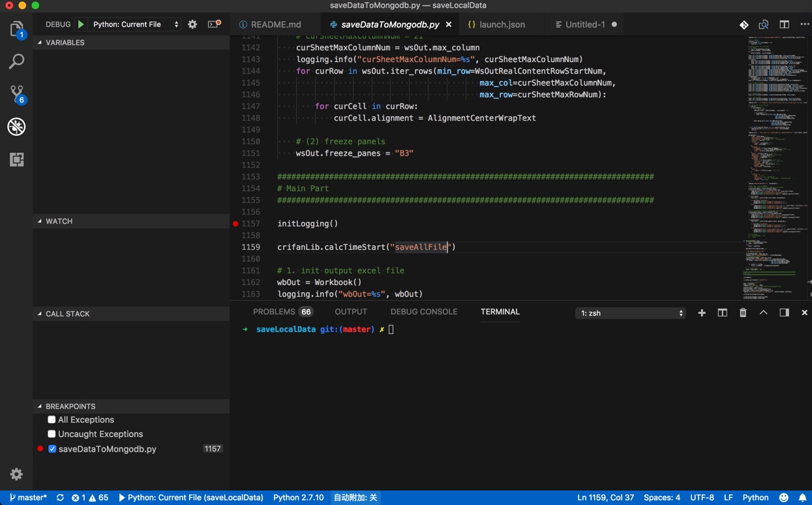
Task: Collapse the VARIABLES section
Action: tap(65, 42)
